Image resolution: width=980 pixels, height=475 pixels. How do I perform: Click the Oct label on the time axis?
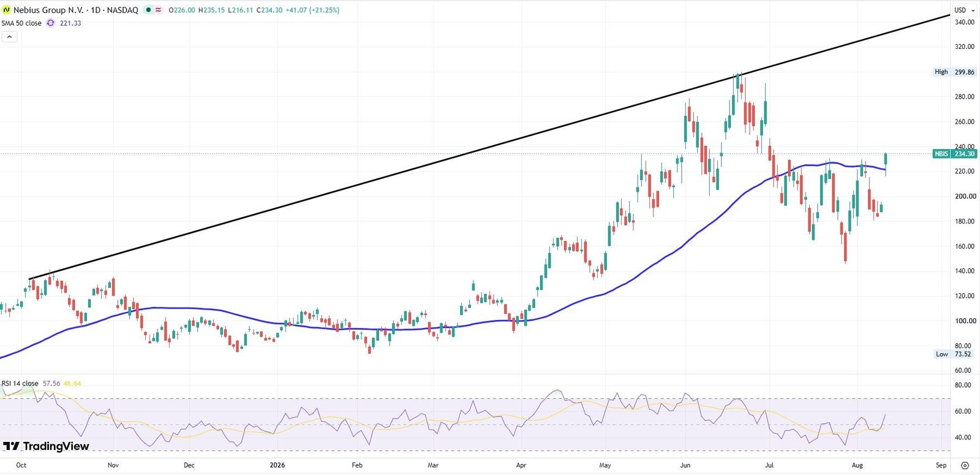[21, 465]
